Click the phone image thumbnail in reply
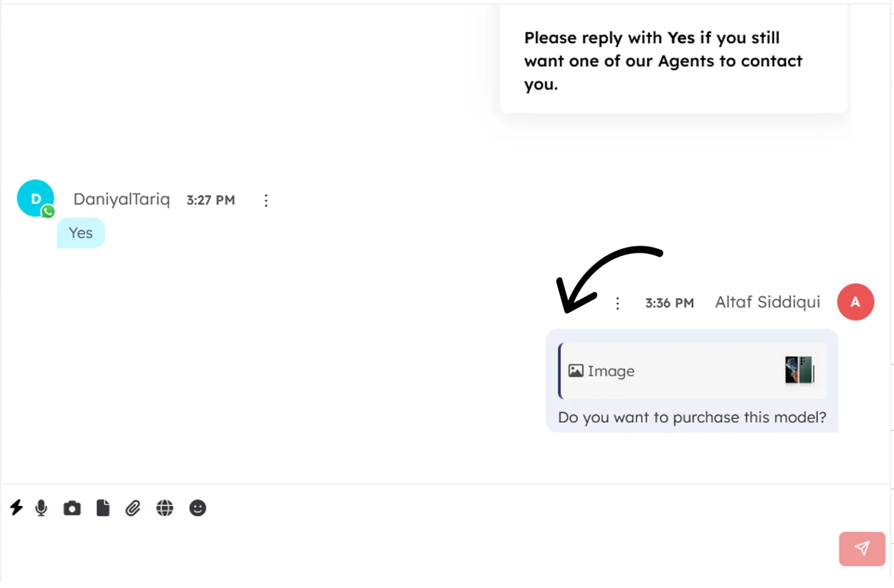Screen dimensions: 894x588 tap(799, 370)
